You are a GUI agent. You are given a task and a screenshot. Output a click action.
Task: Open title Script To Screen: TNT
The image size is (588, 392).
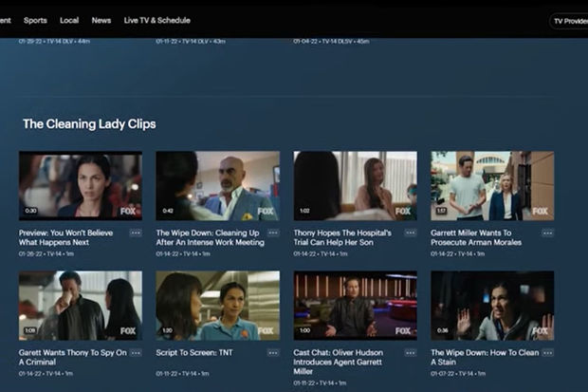click(194, 353)
